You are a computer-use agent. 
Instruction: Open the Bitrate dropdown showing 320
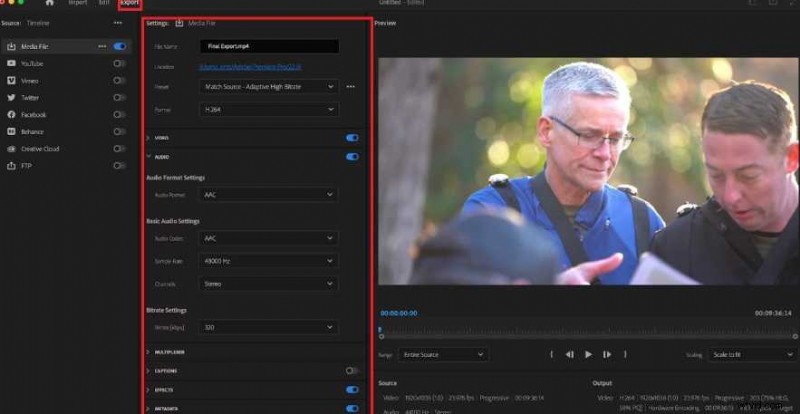click(x=268, y=327)
